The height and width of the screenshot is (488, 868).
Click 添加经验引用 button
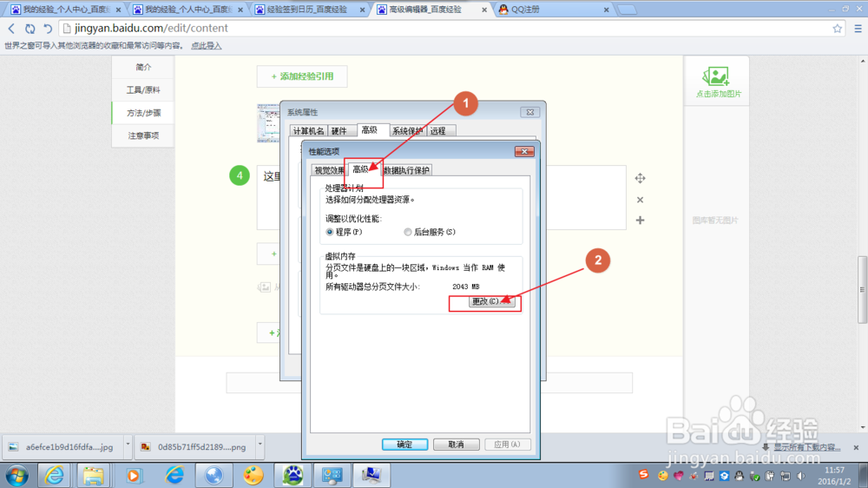[302, 76]
